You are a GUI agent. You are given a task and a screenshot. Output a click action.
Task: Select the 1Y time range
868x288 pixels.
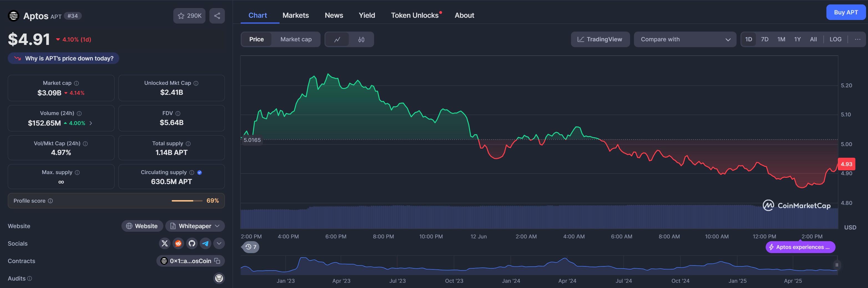click(797, 39)
